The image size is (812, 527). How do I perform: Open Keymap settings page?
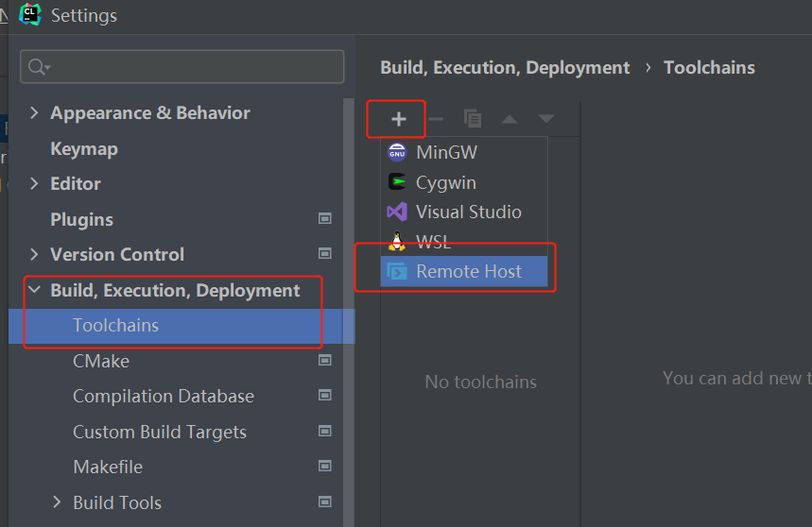click(x=84, y=149)
